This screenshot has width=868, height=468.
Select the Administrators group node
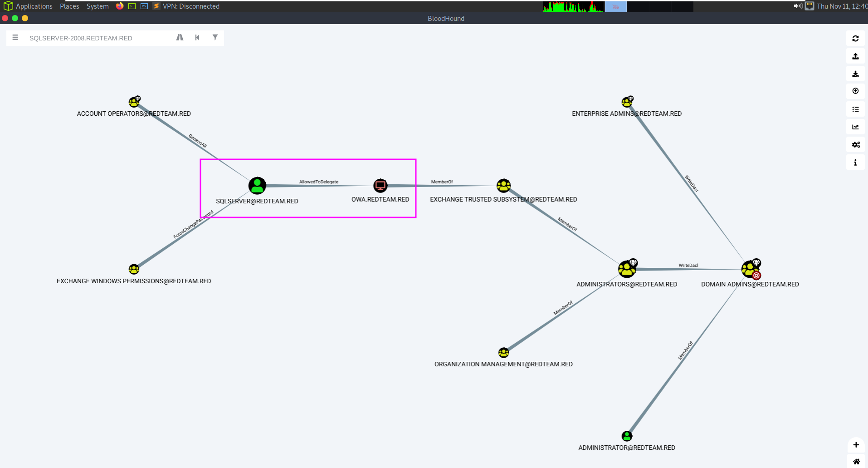pos(627,269)
